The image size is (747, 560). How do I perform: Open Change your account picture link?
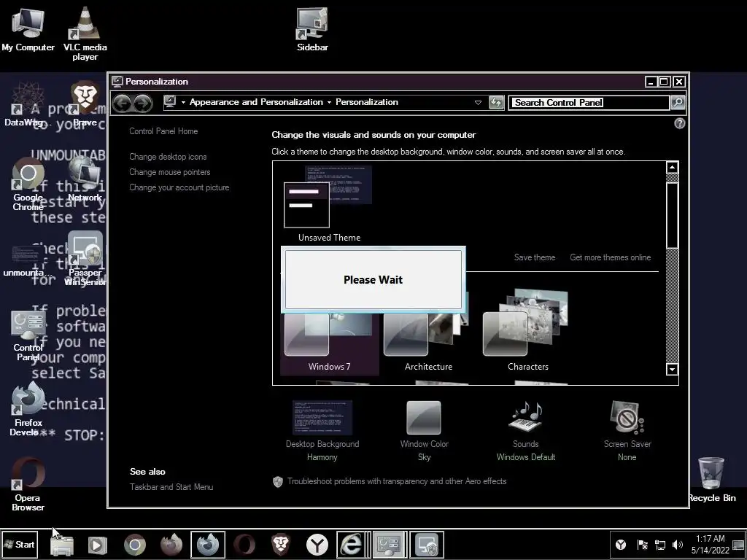179,187
